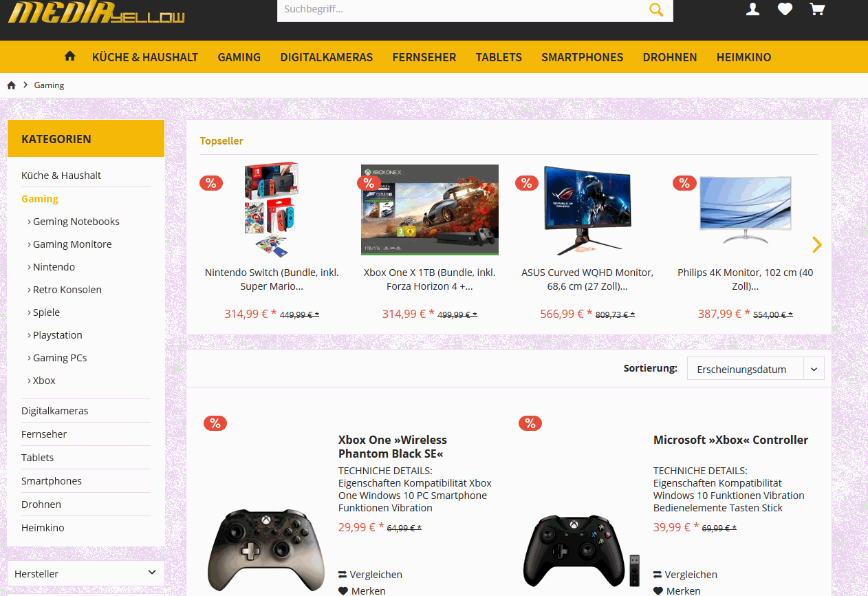
Task: Click Merken for the Microsoft Xbox Controller
Action: (677, 591)
